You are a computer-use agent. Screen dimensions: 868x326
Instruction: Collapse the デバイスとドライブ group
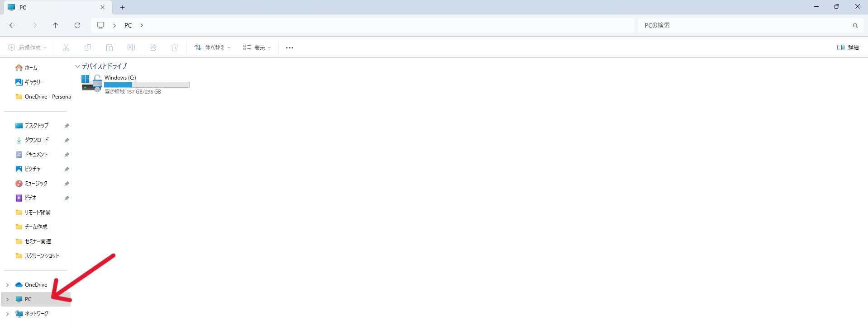tap(77, 66)
